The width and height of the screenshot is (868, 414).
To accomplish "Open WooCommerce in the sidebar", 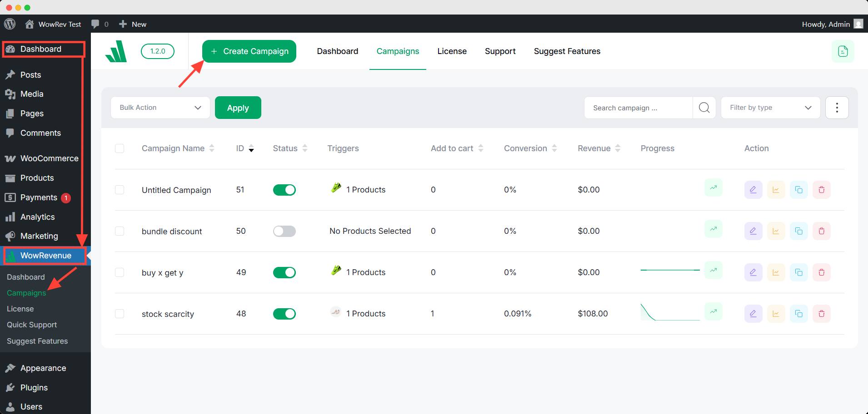I will 45,158.
